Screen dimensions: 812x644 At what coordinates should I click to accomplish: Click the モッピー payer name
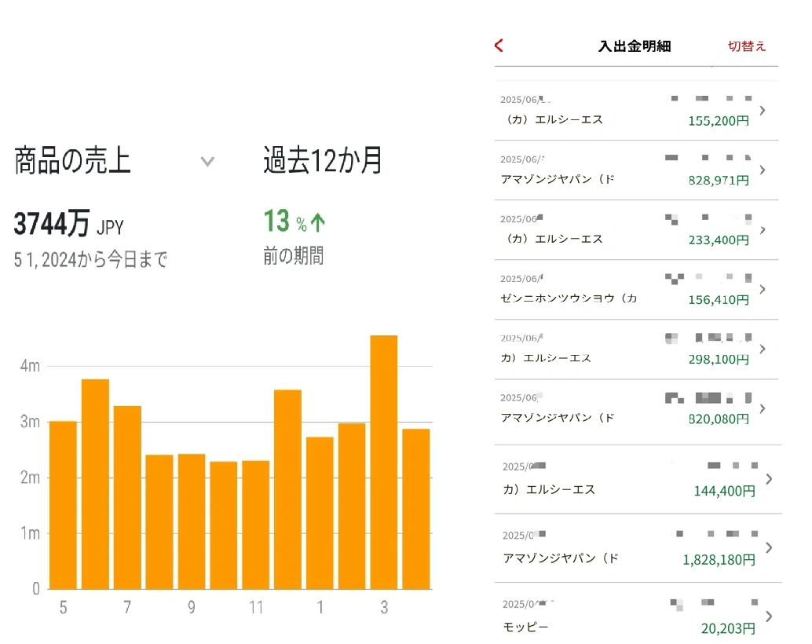point(525,628)
